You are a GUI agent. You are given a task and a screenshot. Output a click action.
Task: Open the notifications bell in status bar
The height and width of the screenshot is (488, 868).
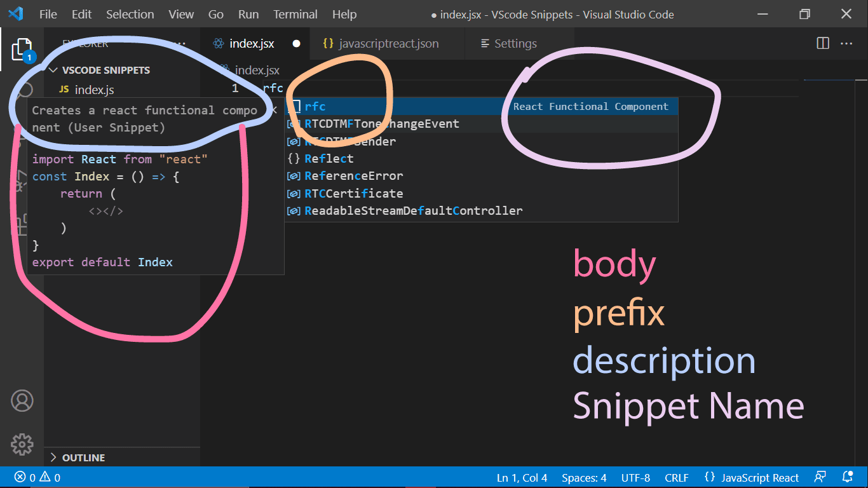tap(848, 477)
